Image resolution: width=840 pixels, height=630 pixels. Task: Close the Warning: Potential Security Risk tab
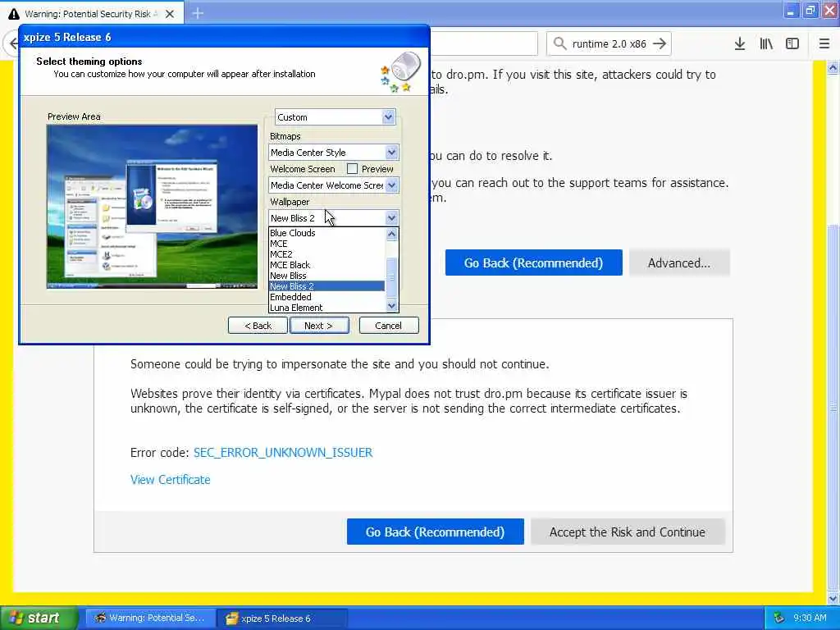(x=170, y=14)
